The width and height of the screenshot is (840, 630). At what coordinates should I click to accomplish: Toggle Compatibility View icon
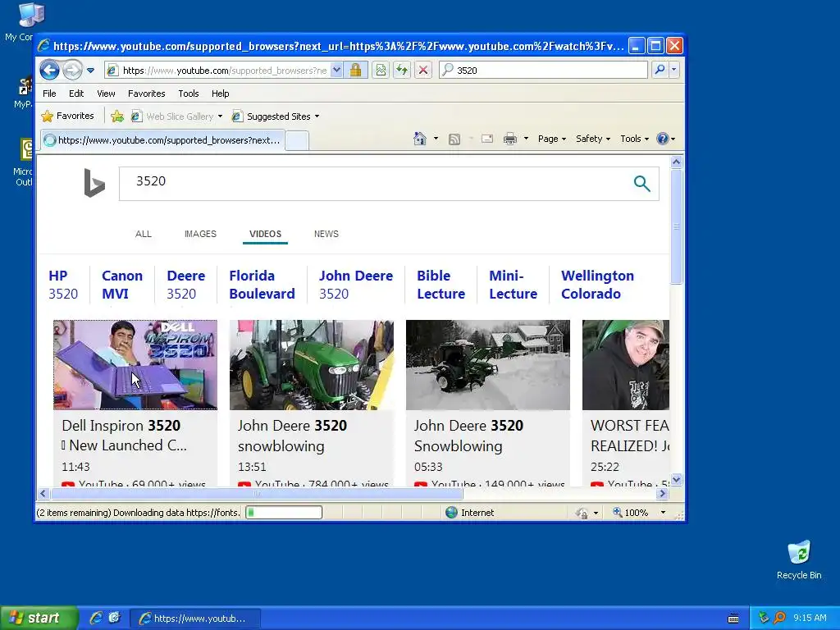381,71
